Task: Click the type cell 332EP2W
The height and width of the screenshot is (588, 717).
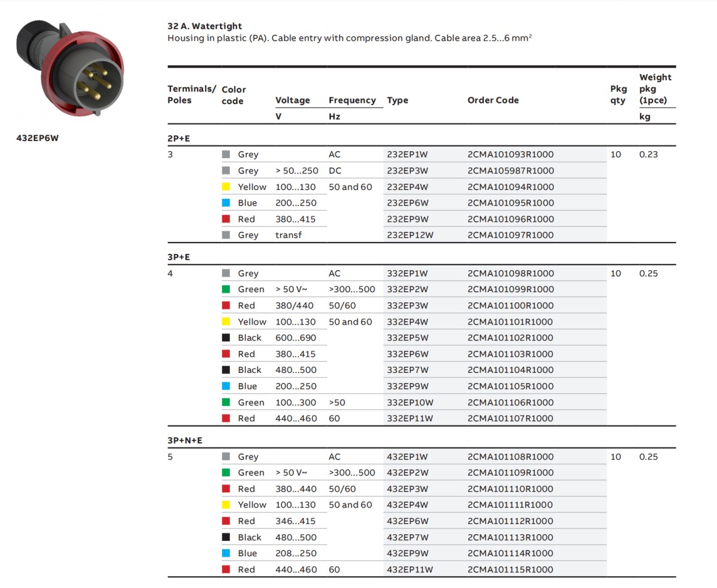Action: pyautogui.click(x=407, y=289)
